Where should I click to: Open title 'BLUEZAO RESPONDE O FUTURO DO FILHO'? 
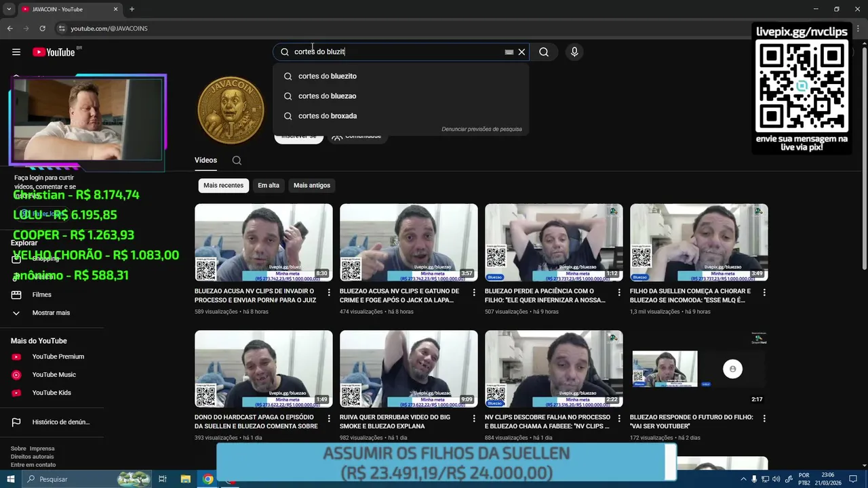pyautogui.click(x=691, y=422)
